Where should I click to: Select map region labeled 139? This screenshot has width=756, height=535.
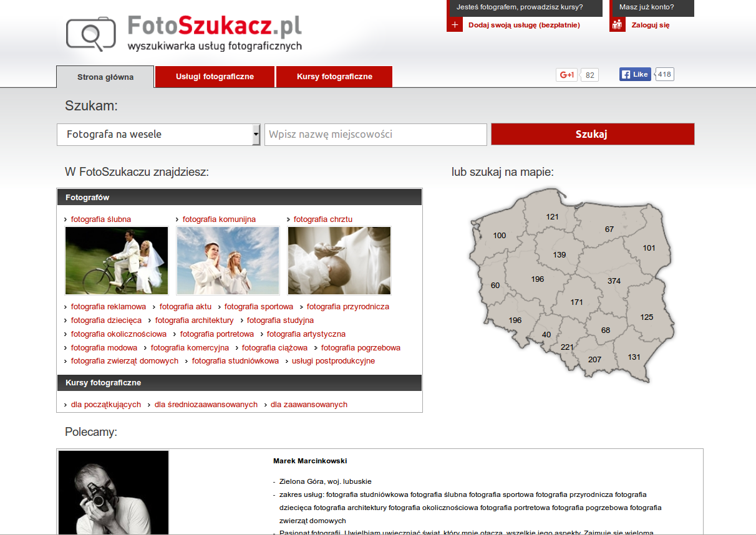tap(559, 255)
